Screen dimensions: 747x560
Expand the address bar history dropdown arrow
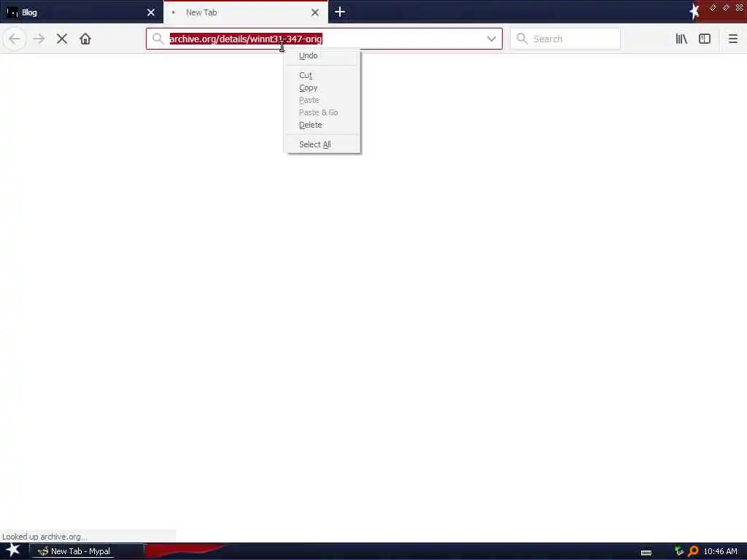coord(491,39)
